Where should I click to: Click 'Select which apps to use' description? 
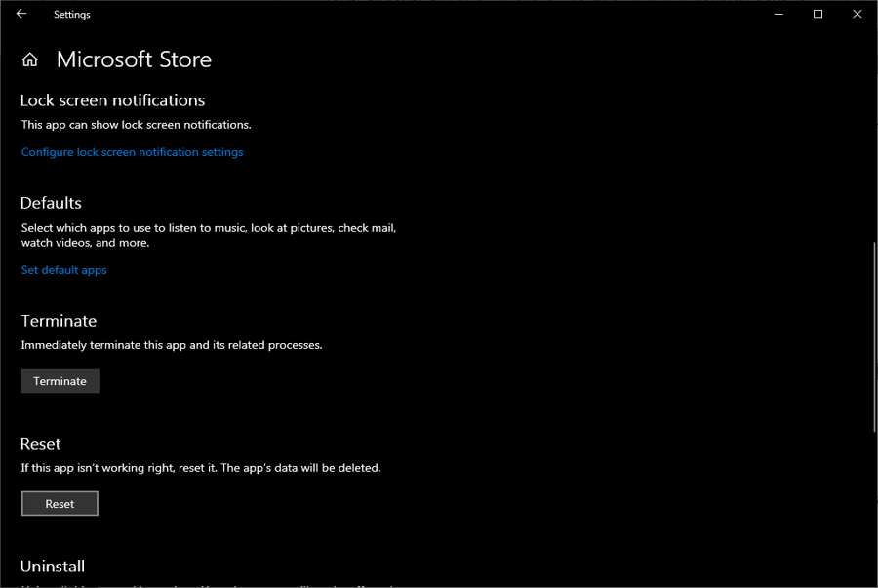click(209, 235)
